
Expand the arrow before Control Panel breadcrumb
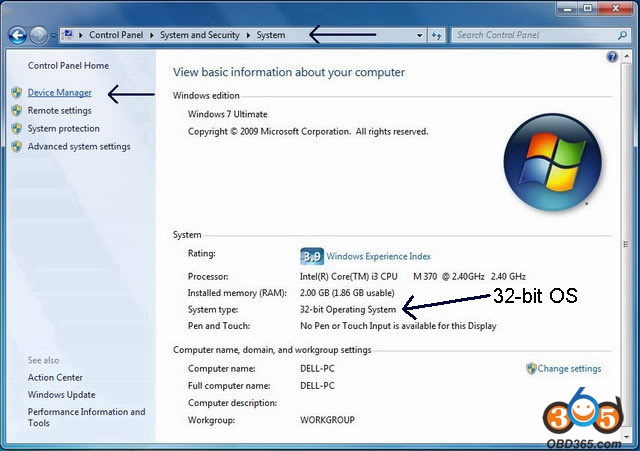pos(80,35)
